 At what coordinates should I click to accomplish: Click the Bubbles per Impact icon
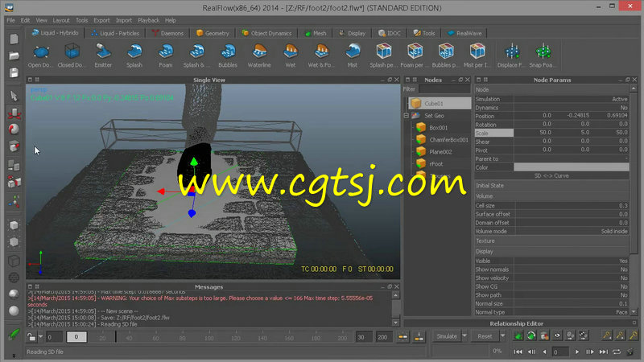tap(446, 51)
